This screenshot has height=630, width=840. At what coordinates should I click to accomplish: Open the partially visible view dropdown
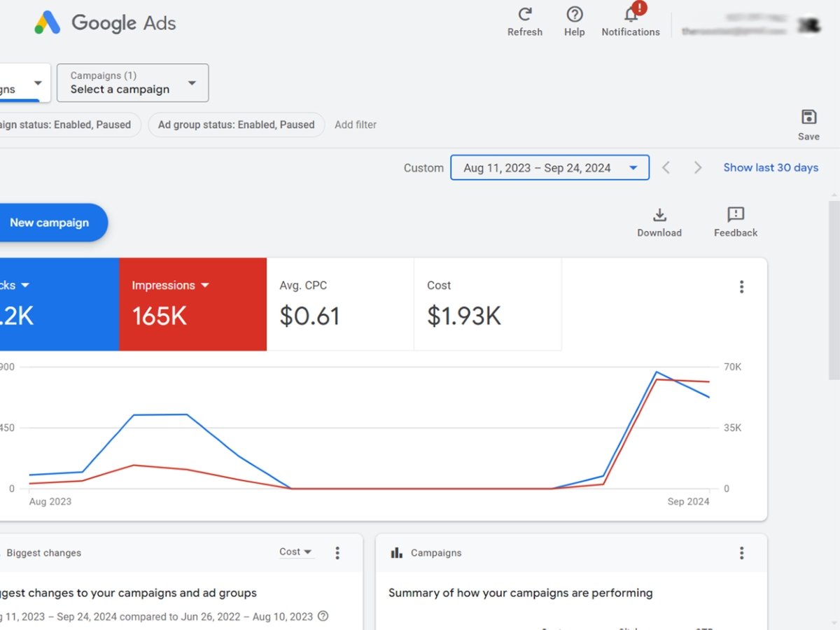pyautogui.click(x=25, y=83)
